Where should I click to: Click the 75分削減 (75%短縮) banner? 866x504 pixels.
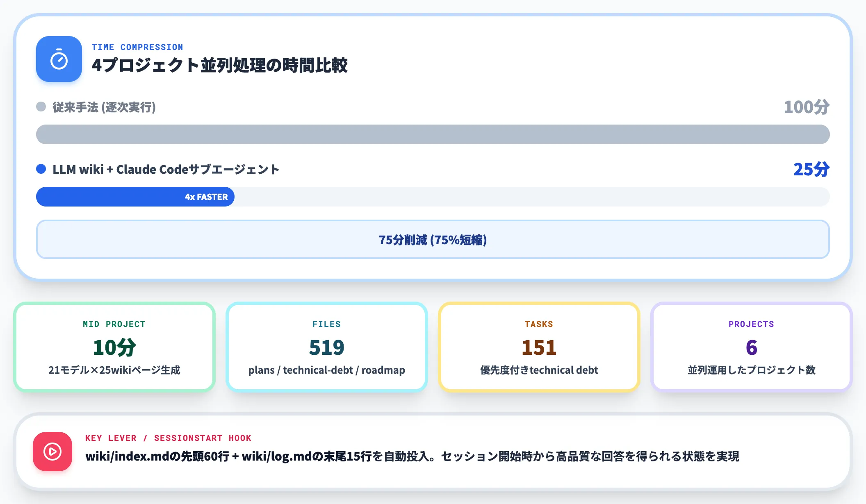pyautogui.click(x=433, y=239)
